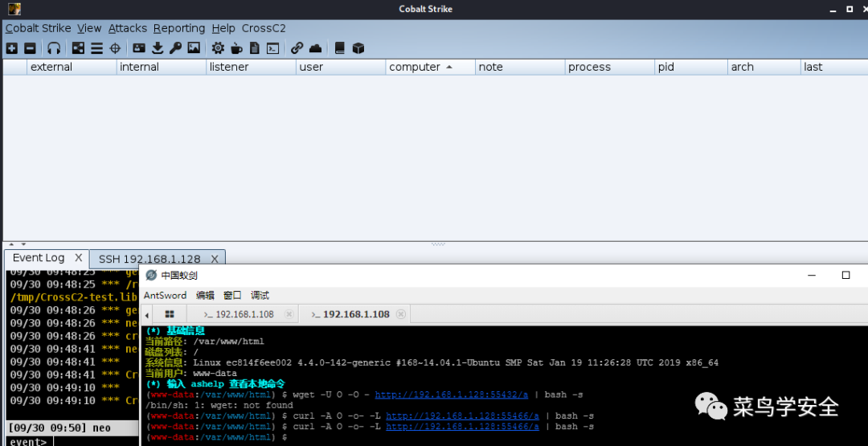This screenshot has width=868, height=446.
Task: Follow the 192.168.1.128:55432/a wget link
Action: pos(452,395)
